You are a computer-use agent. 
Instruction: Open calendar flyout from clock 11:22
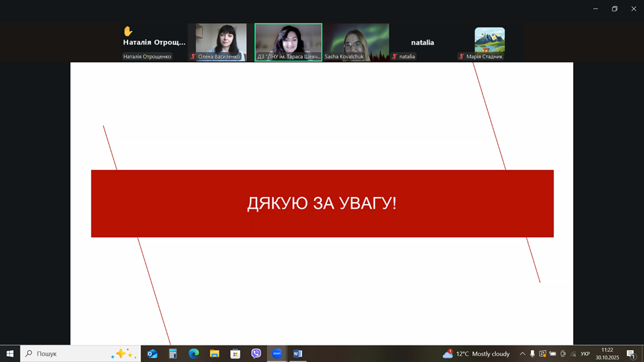click(x=607, y=353)
